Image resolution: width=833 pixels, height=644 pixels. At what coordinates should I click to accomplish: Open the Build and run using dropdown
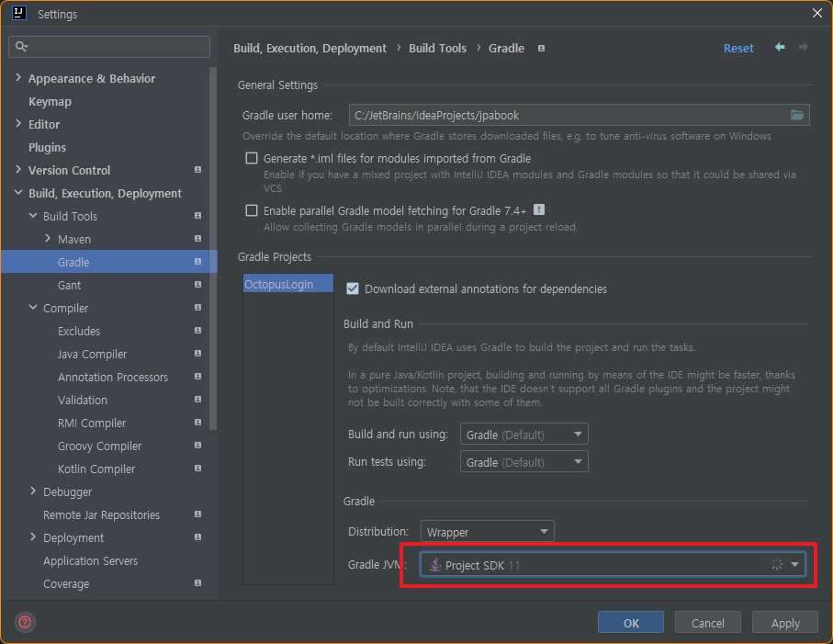coord(523,435)
